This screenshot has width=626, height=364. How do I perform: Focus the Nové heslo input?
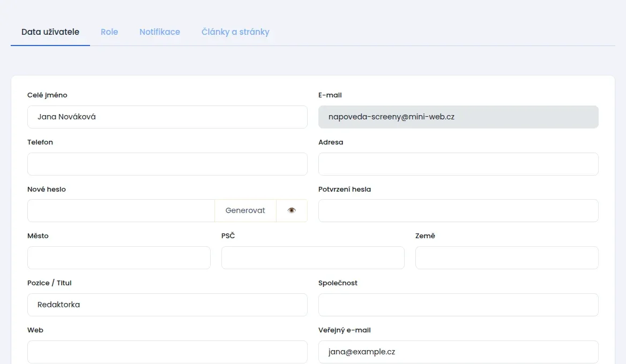[x=121, y=210]
